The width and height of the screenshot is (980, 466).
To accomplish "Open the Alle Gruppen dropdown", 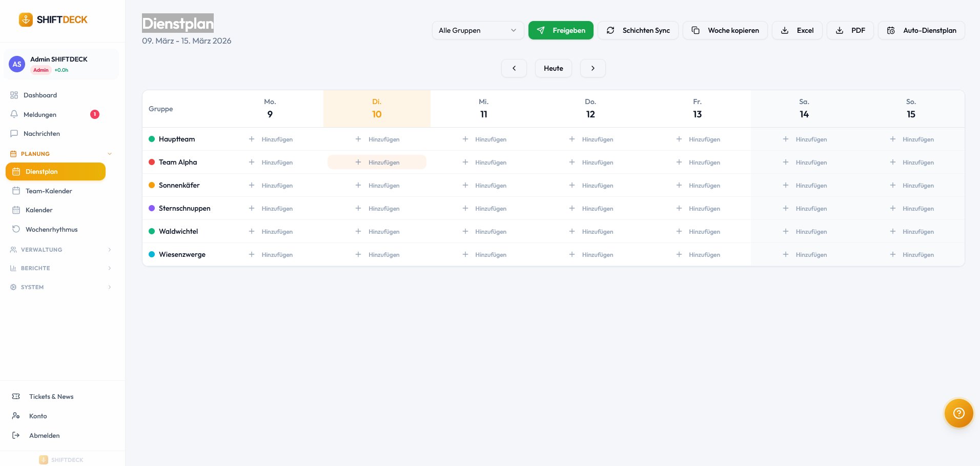I will coord(477,30).
